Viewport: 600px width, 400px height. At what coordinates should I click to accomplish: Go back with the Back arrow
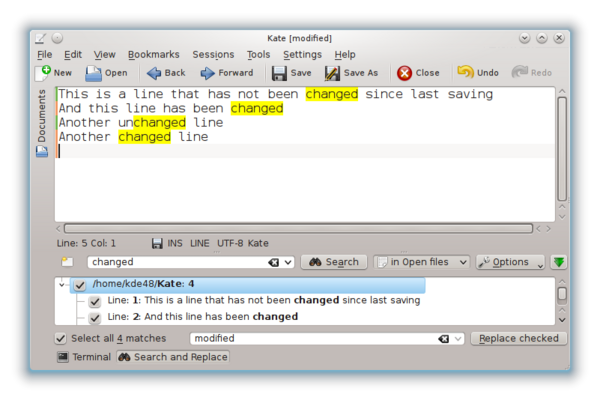point(154,73)
